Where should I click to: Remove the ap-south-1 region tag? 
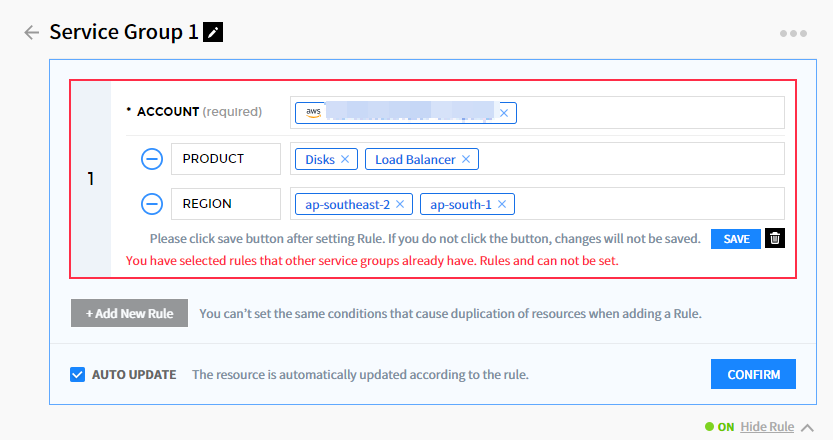click(502, 204)
